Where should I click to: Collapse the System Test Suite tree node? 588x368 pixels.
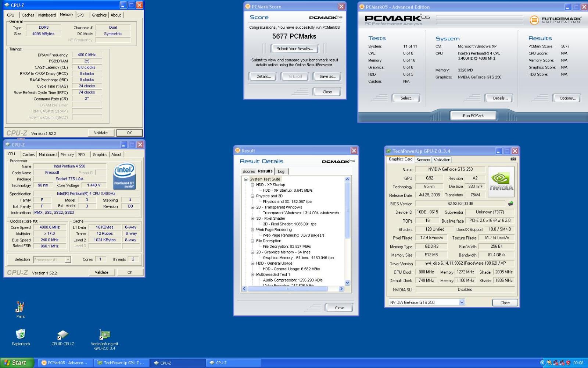point(246,179)
